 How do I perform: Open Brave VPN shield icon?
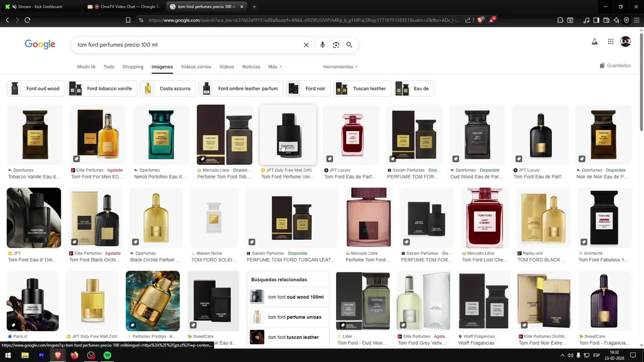click(x=626, y=20)
